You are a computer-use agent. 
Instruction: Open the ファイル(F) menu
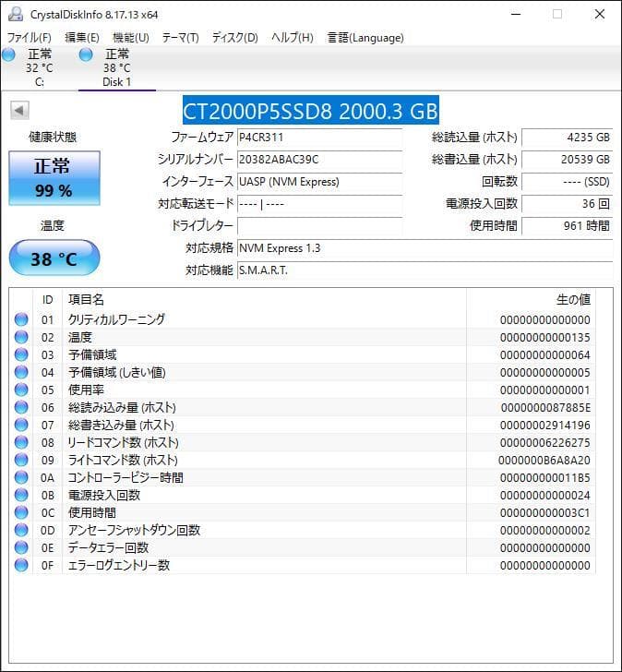[x=30, y=38]
